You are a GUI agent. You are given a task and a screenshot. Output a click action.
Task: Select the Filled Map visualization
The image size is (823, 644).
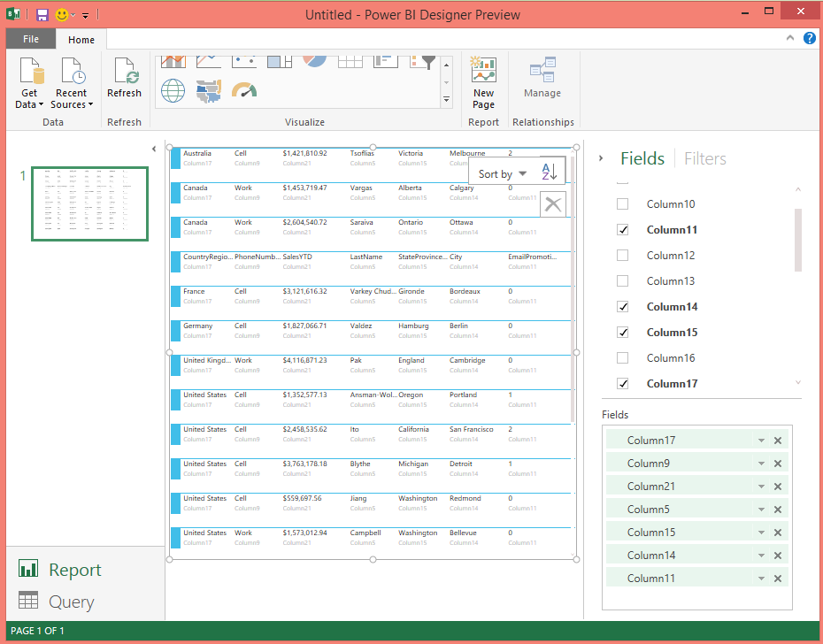coord(208,91)
